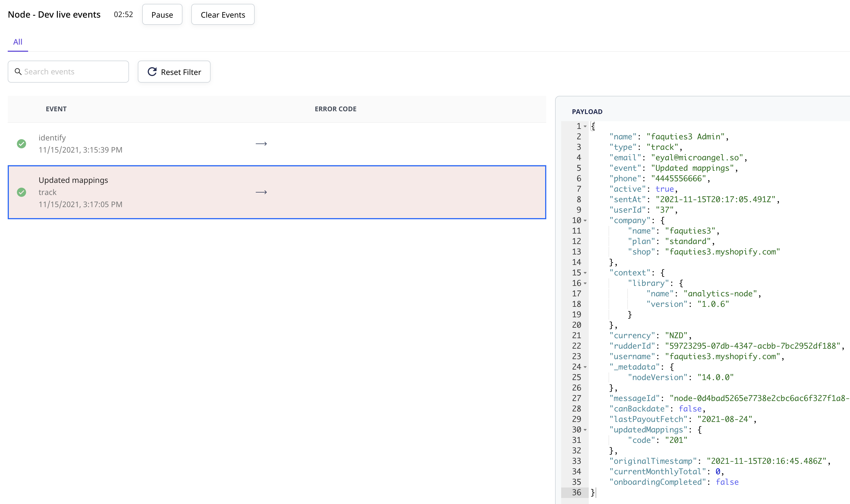The width and height of the screenshot is (850, 504).
Task: Click the currency "NZD" value
Action: pyautogui.click(x=676, y=335)
